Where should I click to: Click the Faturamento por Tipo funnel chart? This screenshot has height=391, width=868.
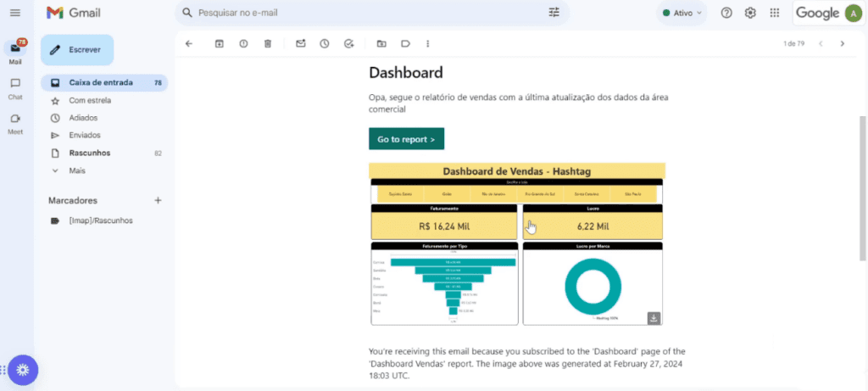[444, 283]
